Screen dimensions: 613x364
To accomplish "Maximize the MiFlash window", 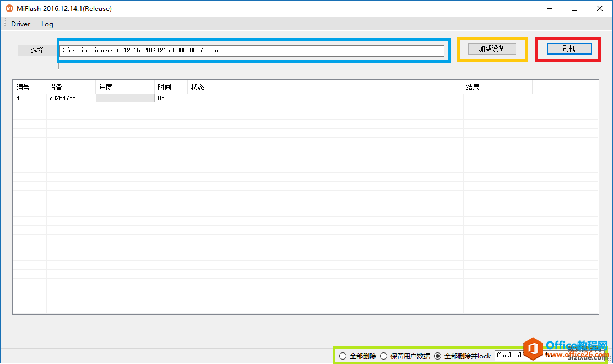I will click(x=574, y=8).
